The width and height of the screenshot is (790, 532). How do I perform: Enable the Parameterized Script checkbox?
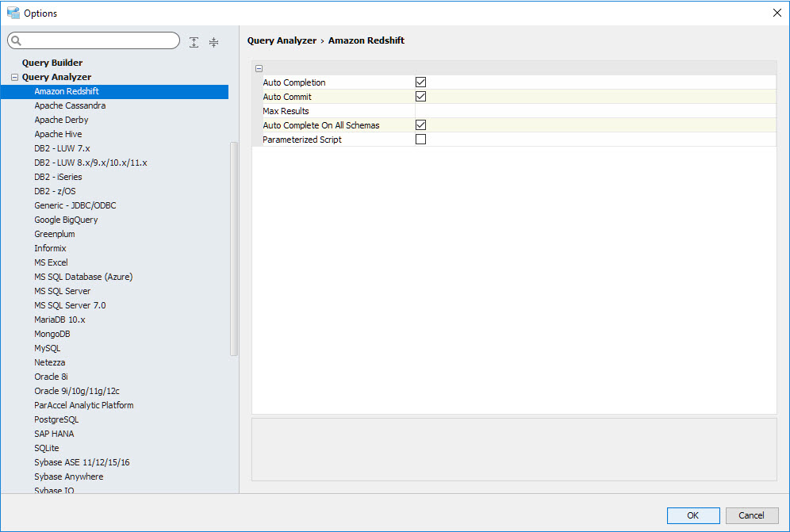pos(421,140)
